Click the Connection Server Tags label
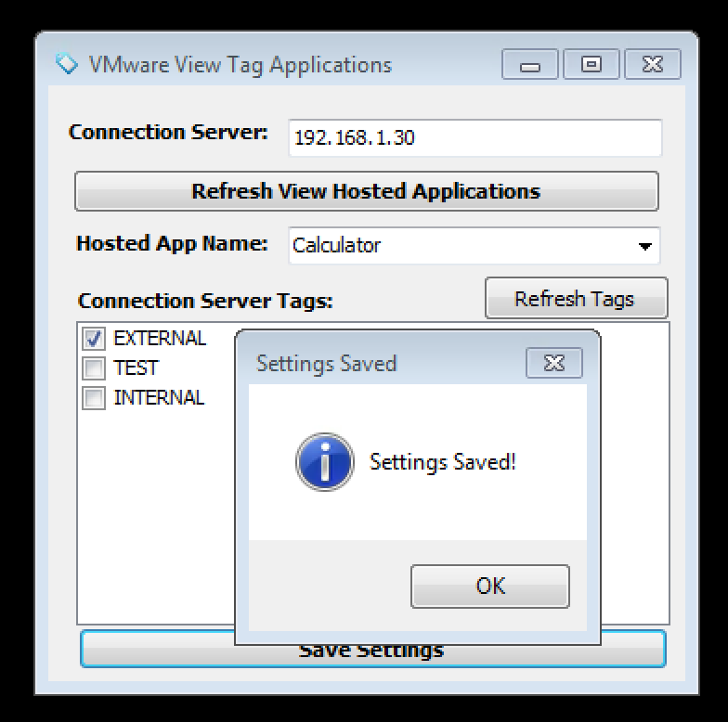 [205, 302]
